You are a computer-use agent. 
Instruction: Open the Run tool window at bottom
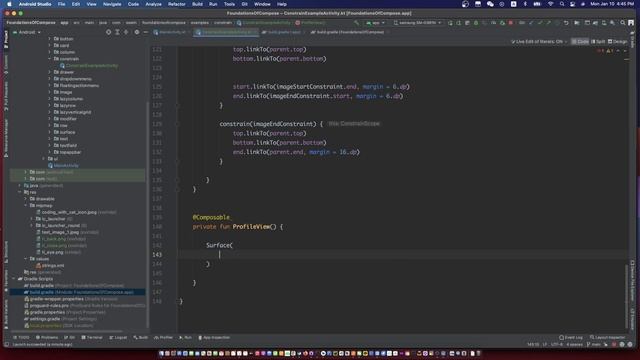(x=185, y=338)
